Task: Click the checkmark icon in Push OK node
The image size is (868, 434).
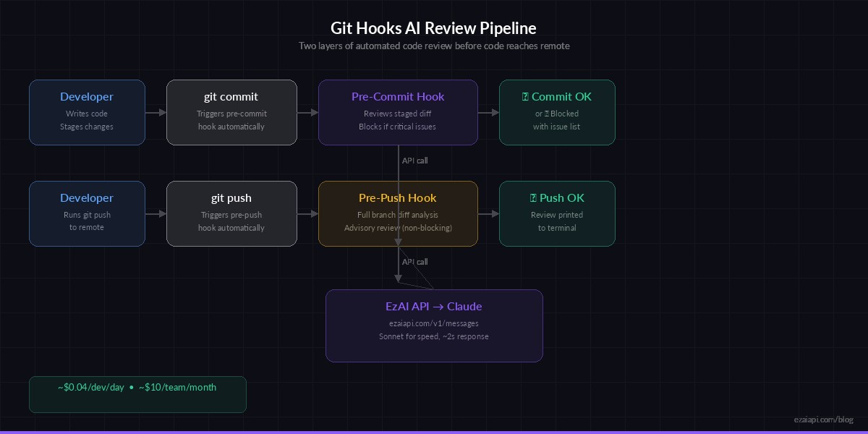Action: tap(534, 197)
